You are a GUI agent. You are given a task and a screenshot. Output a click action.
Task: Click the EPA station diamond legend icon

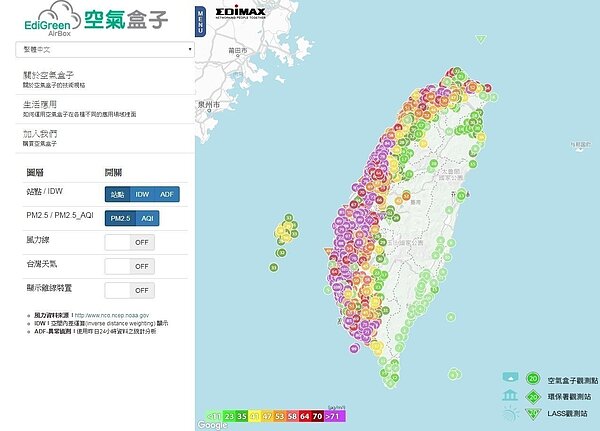pos(533,397)
